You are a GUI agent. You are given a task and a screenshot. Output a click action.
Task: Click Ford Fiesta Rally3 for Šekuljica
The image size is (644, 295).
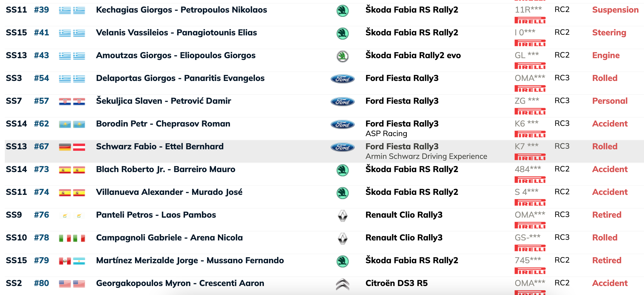402,101
